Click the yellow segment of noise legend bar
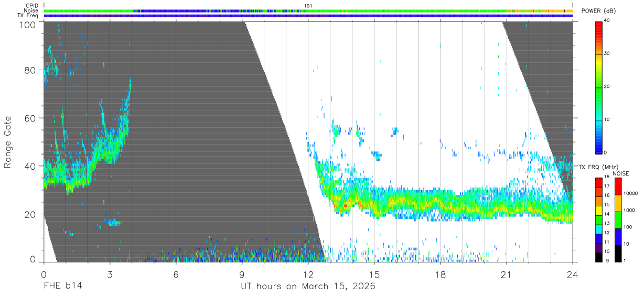This screenshot has width=644, height=297. click(617, 203)
